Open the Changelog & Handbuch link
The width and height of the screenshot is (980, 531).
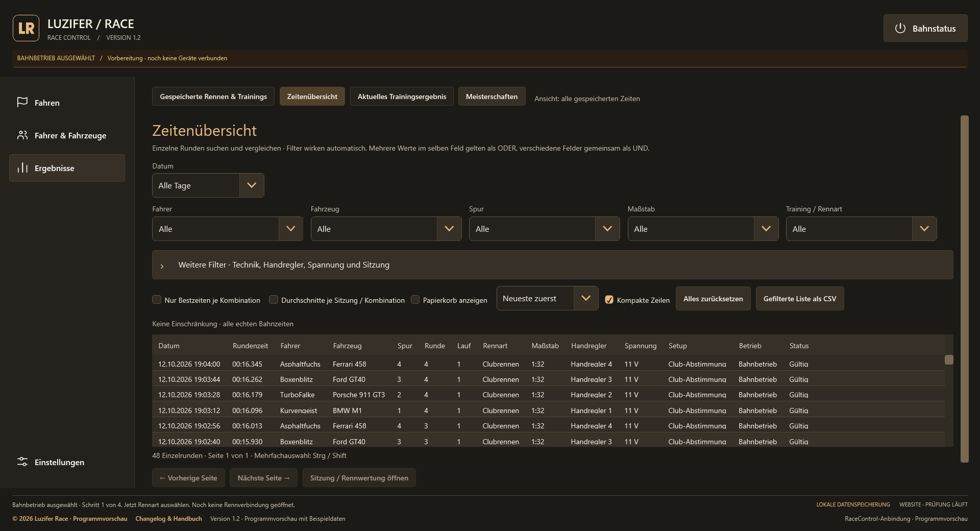pyautogui.click(x=168, y=519)
